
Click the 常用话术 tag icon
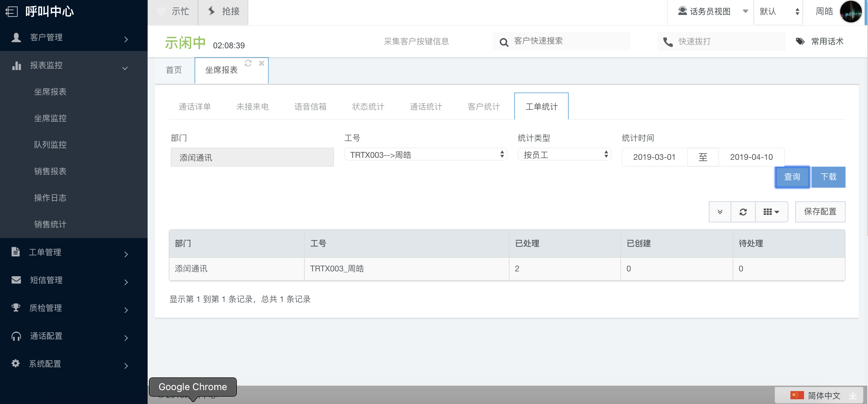pyautogui.click(x=800, y=41)
